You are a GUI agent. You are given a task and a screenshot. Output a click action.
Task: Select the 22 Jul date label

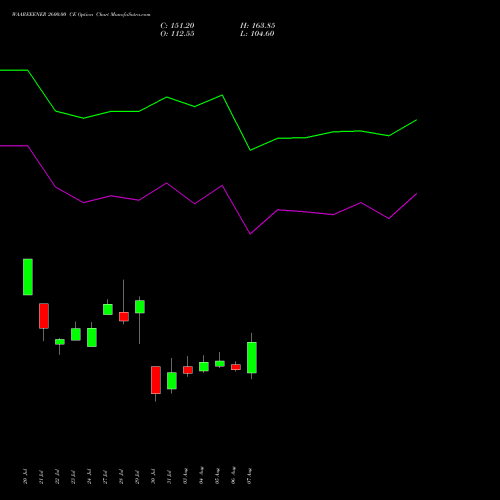[x=57, y=477]
